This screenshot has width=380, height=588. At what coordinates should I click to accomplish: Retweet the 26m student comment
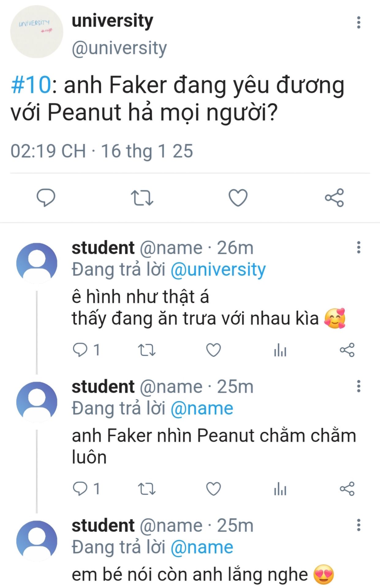[x=147, y=350]
